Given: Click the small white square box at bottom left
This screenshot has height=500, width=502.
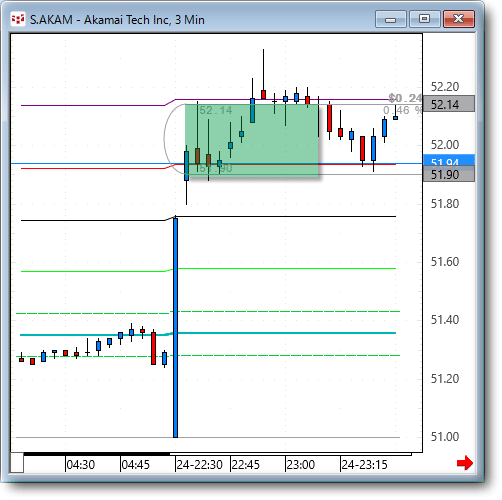Looking at the screenshot, I should point(17,463).
